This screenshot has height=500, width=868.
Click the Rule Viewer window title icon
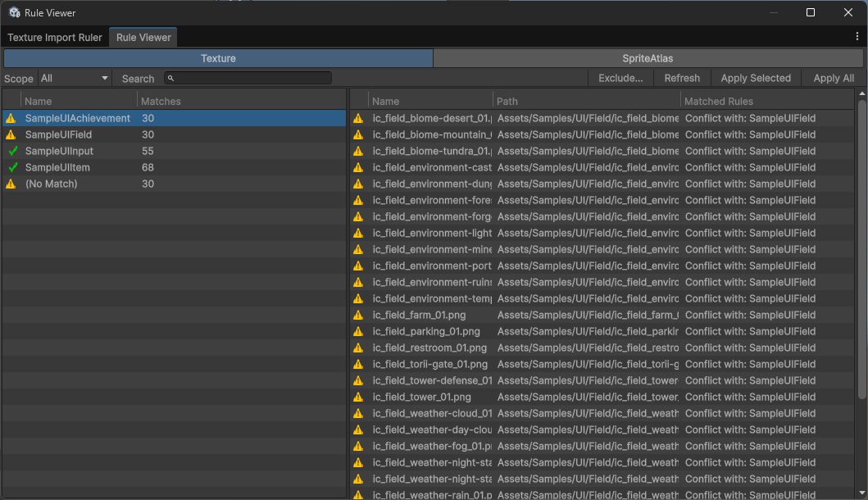[x=15, y=12]
